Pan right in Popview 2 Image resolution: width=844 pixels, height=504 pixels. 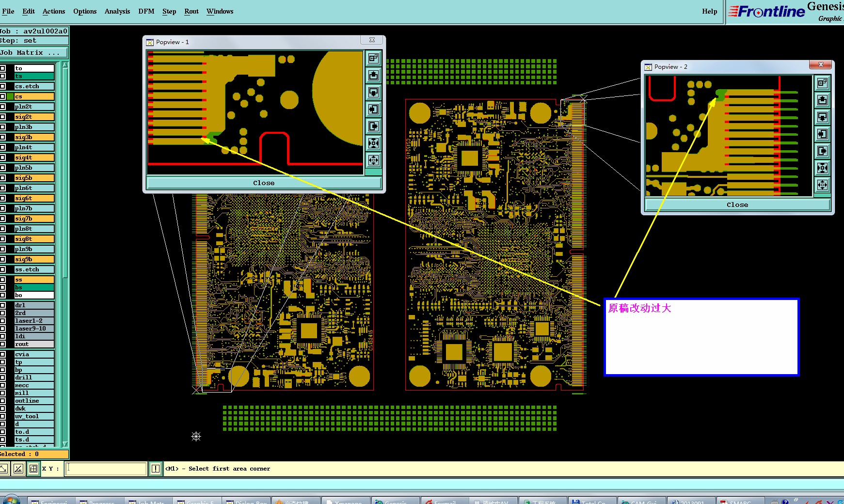point(822,151)
